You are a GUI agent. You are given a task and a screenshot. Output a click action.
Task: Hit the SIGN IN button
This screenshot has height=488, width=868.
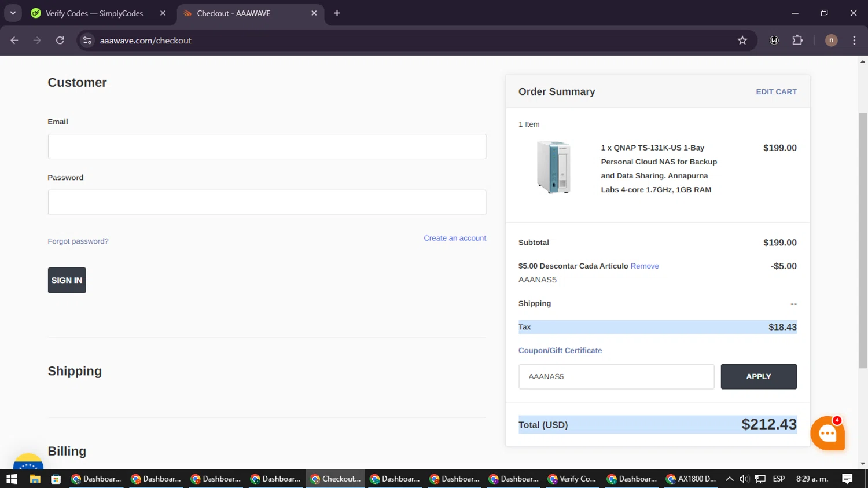tap(67, 280)
